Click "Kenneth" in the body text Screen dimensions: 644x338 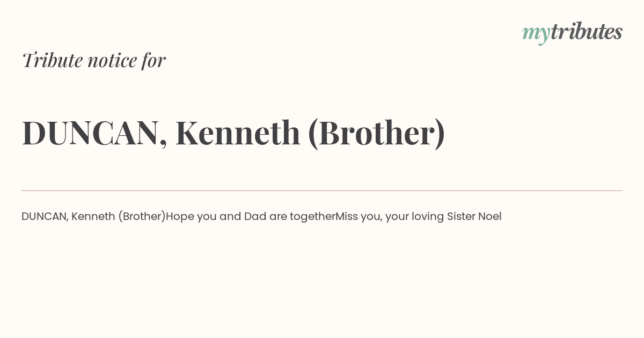point(93,216)
